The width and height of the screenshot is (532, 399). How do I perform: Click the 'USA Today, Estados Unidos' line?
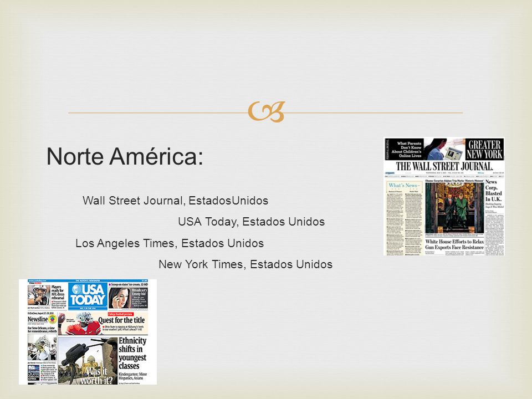click(252, 222)
